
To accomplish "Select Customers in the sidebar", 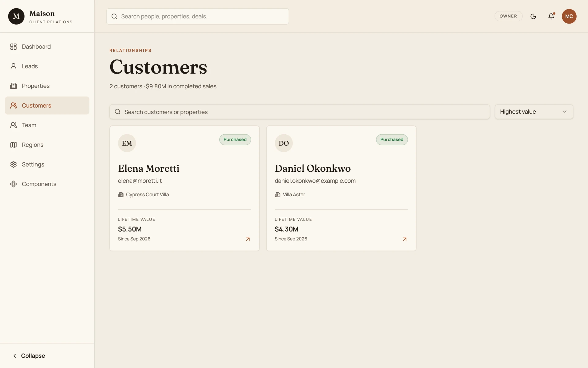I will 47,105.
